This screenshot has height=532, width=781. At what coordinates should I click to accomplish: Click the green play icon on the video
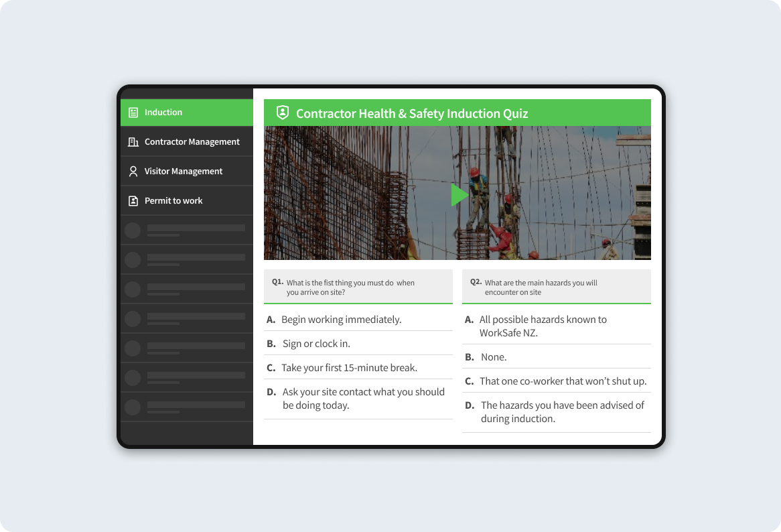[459, 194]
